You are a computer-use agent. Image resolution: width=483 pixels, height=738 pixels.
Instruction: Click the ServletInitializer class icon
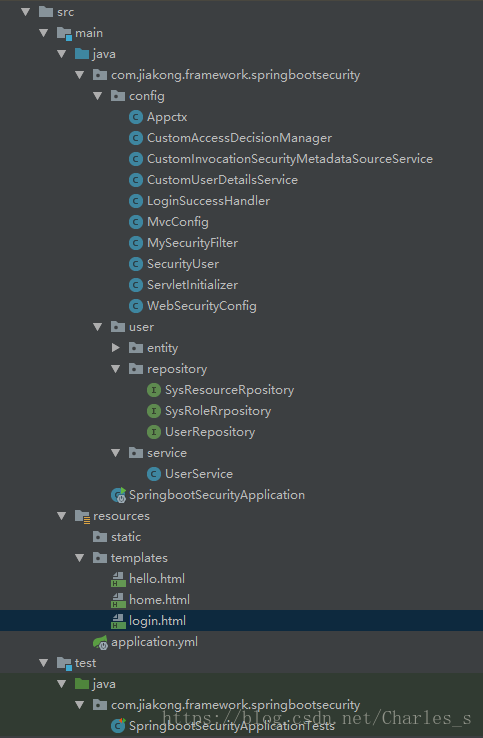click(136, 285)
